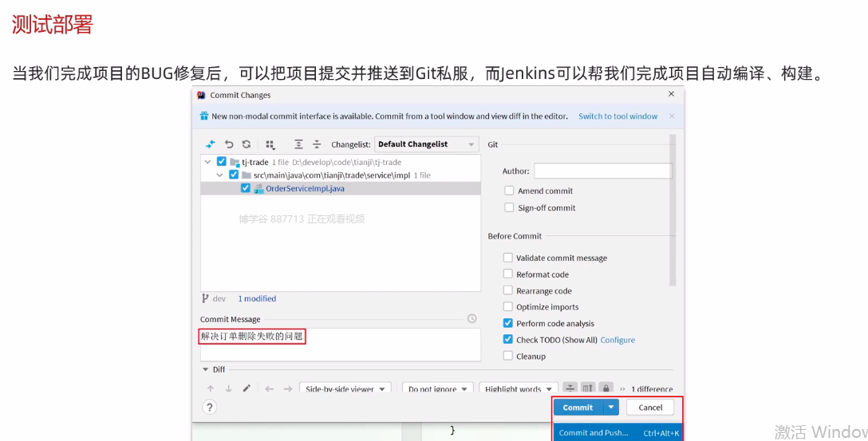
Task: Uncheck Check TODO (Show All)
Action: tap(507, 339)
